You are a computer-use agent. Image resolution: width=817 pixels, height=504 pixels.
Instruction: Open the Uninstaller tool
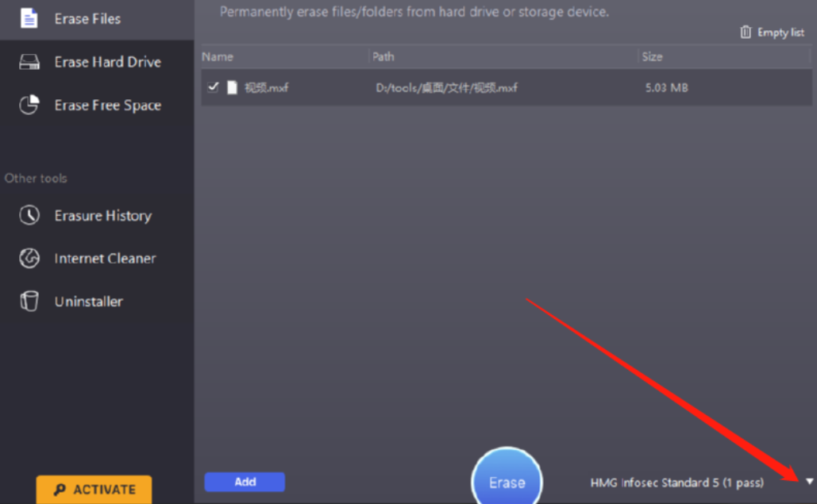tap(97, 302)
